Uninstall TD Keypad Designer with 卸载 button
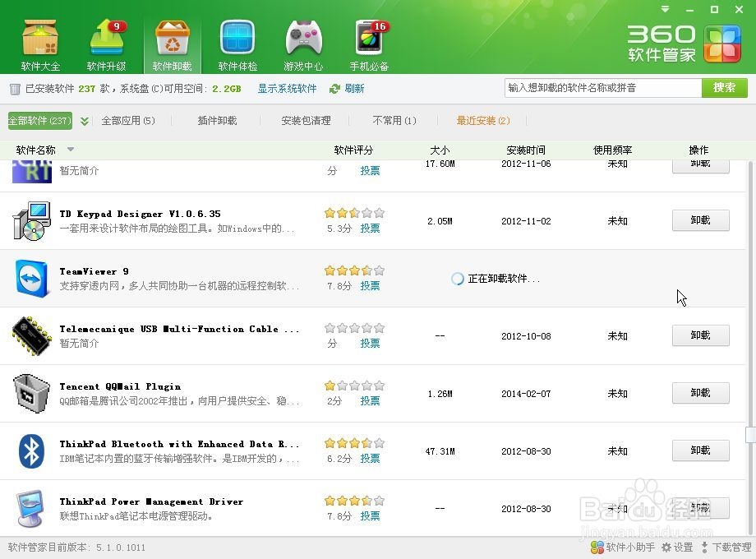The image size is (756, 559). tap(701, 220)
